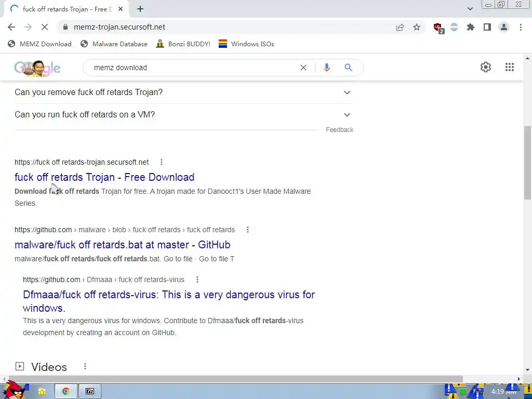The width and height of the screenshot is (532, 399).
Task: Click the forward navigation arrow
Action: pos(28,27)
